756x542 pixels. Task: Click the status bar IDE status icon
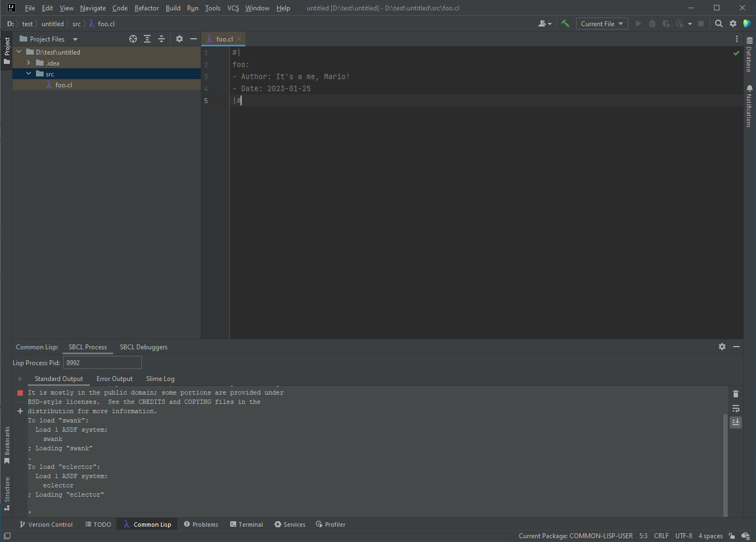click(x=746, y=536)
